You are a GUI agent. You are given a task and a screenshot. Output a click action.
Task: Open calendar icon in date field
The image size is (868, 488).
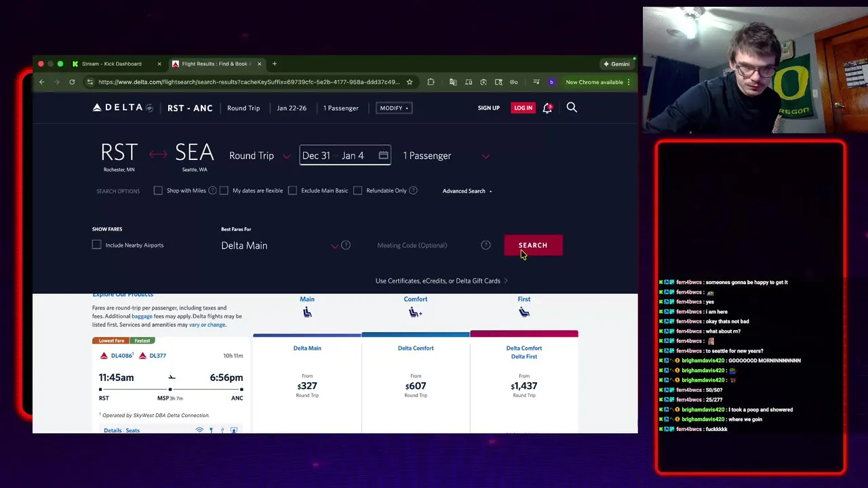coord(383,155)
